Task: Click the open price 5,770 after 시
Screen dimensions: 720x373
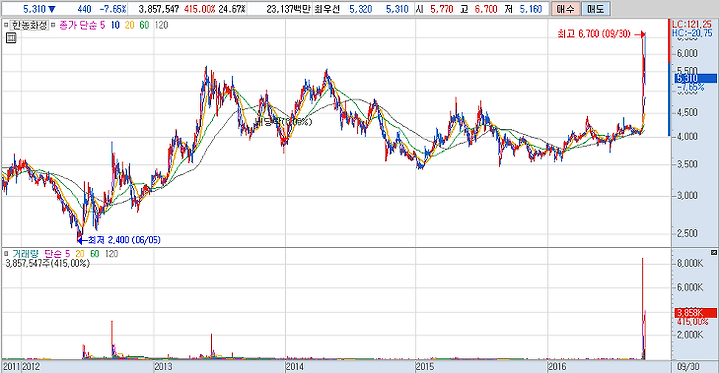Action: [x=442, y=9]
